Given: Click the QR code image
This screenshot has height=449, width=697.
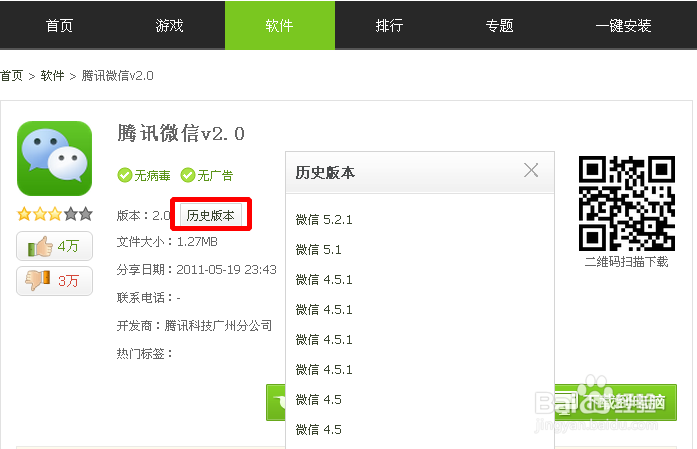Looking at the screenshot, I should pyautogui.click(x=627, y=203).
